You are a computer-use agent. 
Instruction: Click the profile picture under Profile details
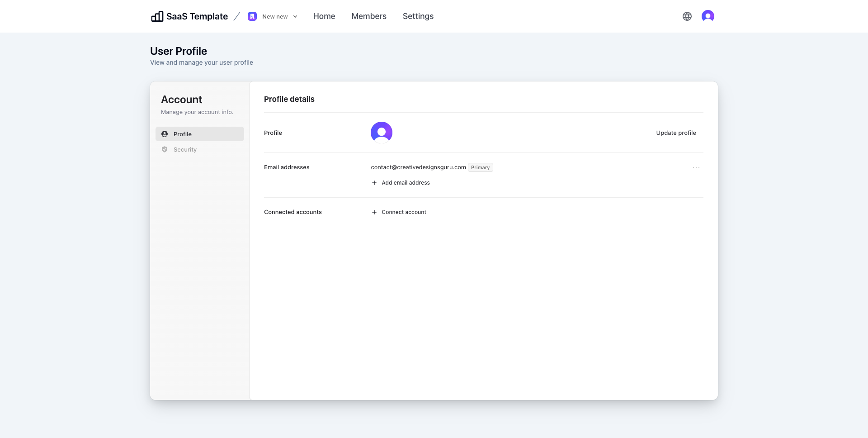pos(381,132)
